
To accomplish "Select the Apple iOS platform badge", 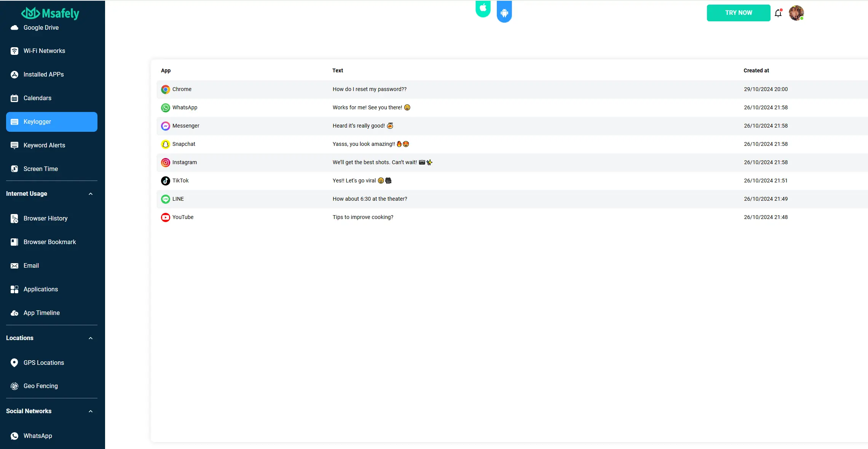I will point(483,8).
